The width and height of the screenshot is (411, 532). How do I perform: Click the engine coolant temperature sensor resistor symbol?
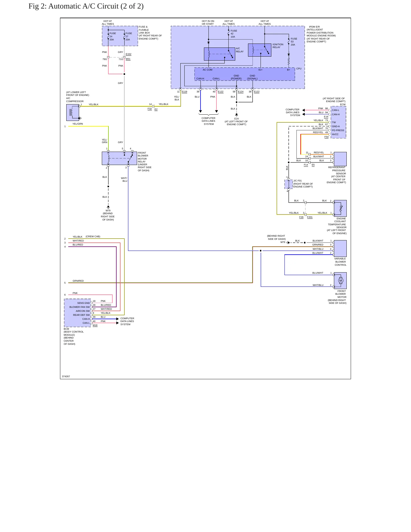coord(341,209)
